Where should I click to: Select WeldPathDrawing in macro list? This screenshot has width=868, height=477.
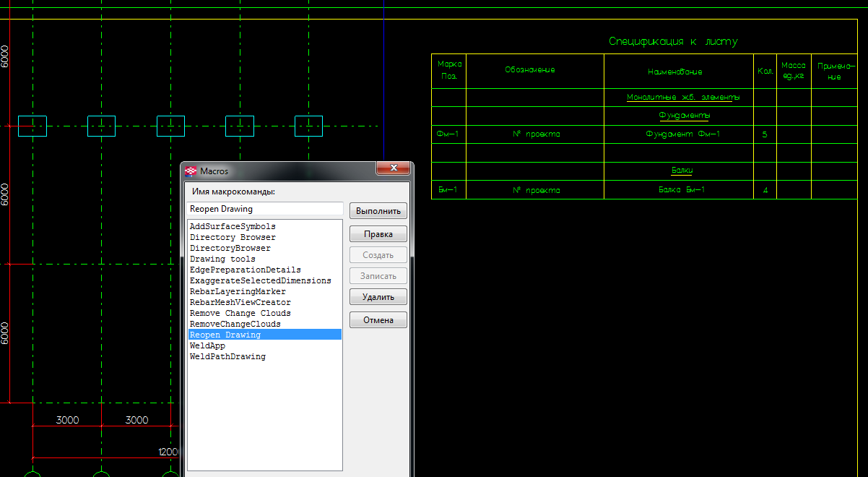(227, 356)
